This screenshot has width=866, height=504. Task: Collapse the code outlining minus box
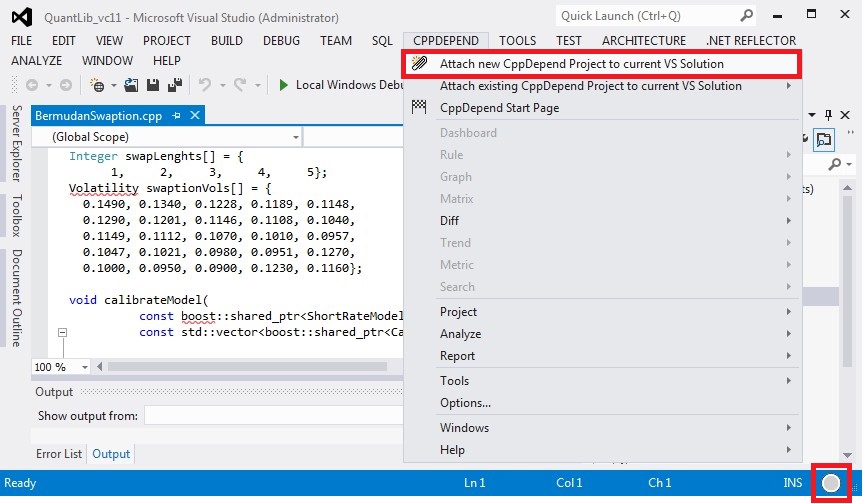click(62, 332)
